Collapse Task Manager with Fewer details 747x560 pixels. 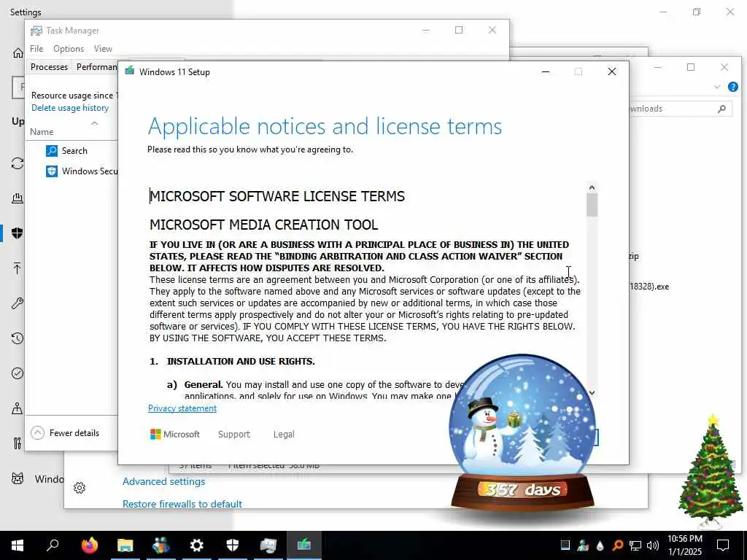click(x=65, y=433)
